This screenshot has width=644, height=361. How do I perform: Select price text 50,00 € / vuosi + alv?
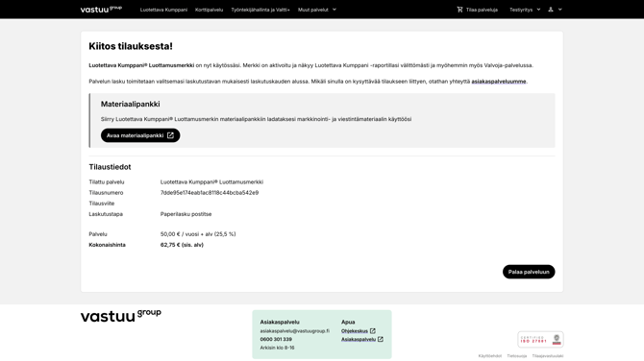[x=198, y=234]
